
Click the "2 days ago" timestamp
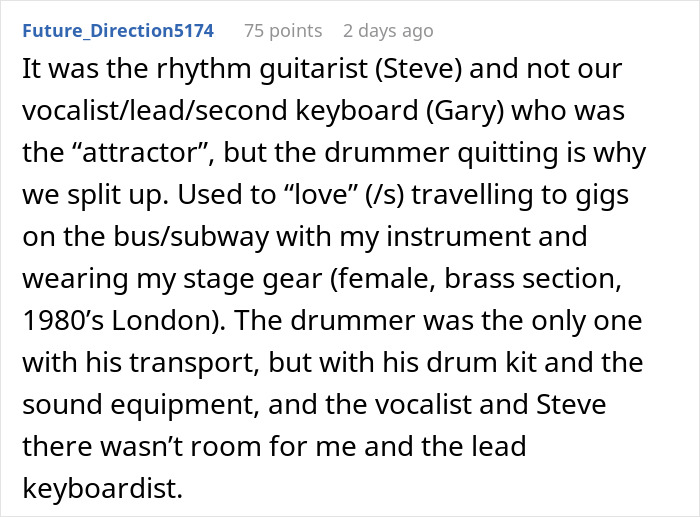point(388,31)
